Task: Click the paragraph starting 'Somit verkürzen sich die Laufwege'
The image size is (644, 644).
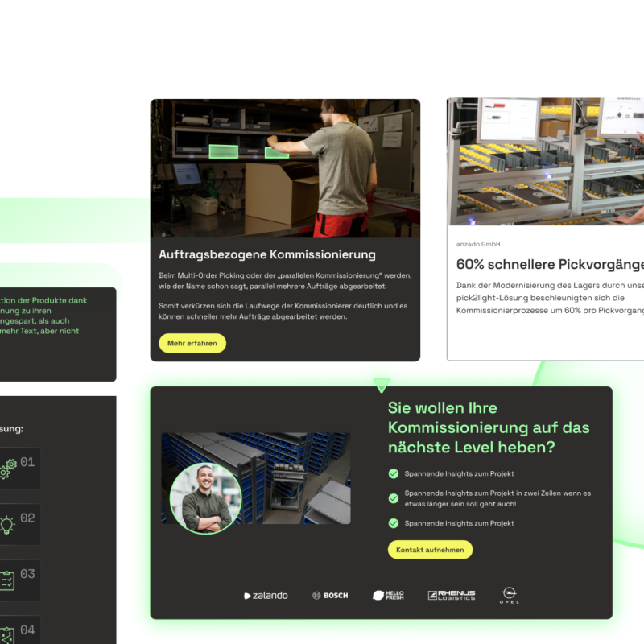Action: click(283, 311)
